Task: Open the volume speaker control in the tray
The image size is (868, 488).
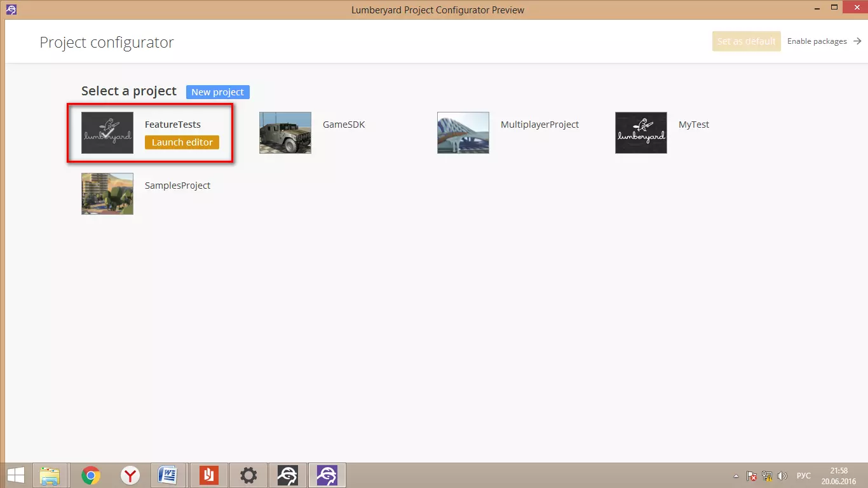Action: pos(782,476)
